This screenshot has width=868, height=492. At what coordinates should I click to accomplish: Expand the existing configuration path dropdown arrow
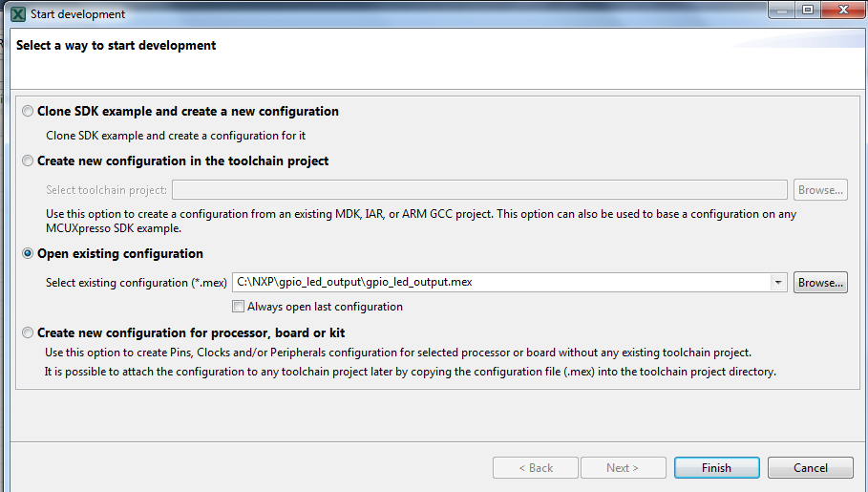click(x=779, y=283)
